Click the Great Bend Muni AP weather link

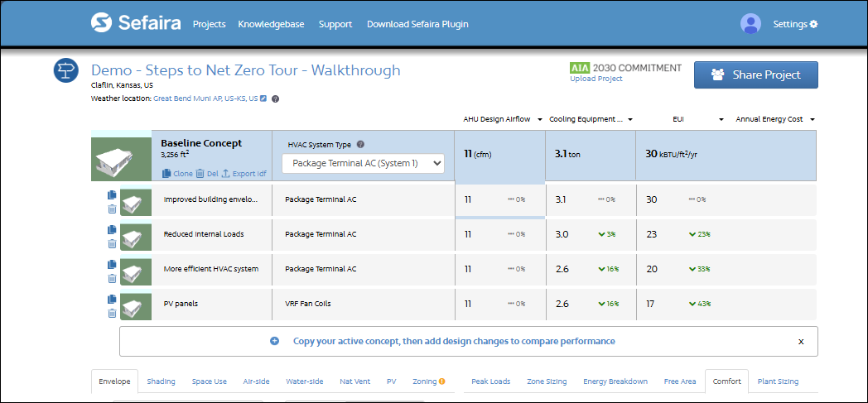(205, 99)
